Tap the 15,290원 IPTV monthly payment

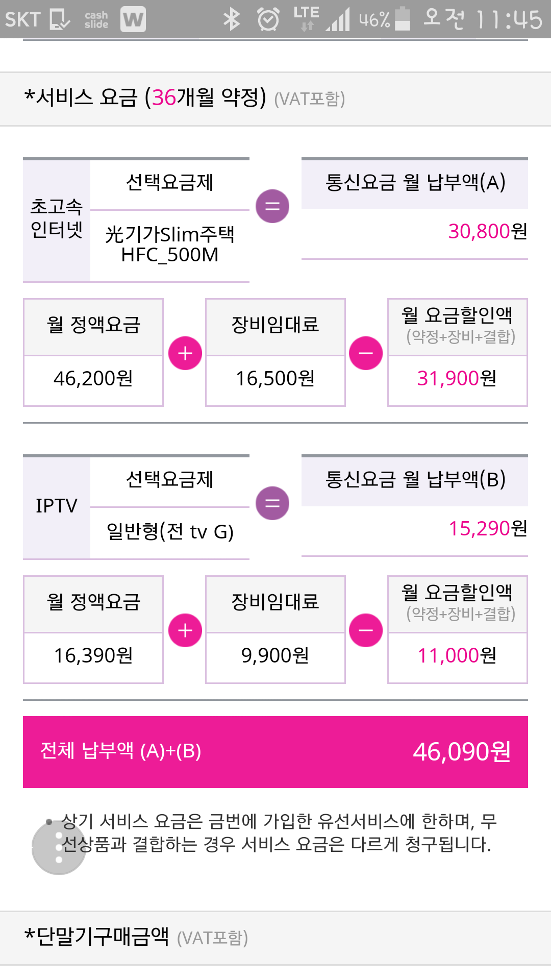coord(487,529)
